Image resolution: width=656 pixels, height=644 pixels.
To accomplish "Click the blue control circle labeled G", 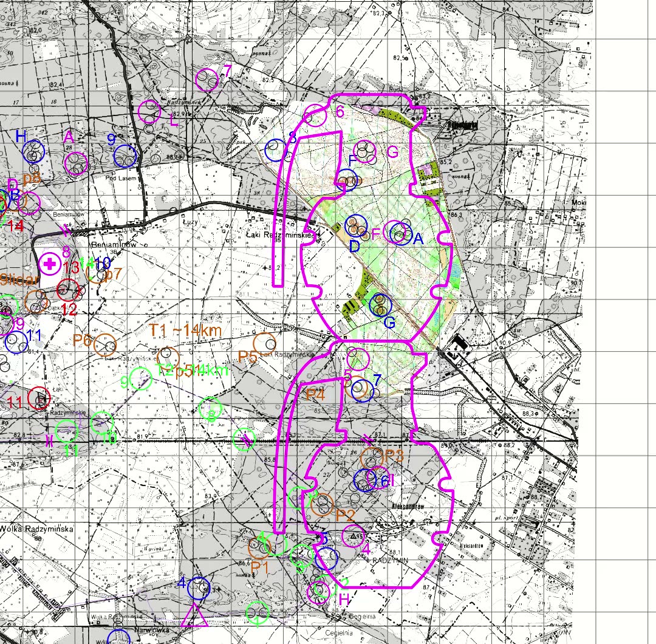I will [x=381, y=304].
